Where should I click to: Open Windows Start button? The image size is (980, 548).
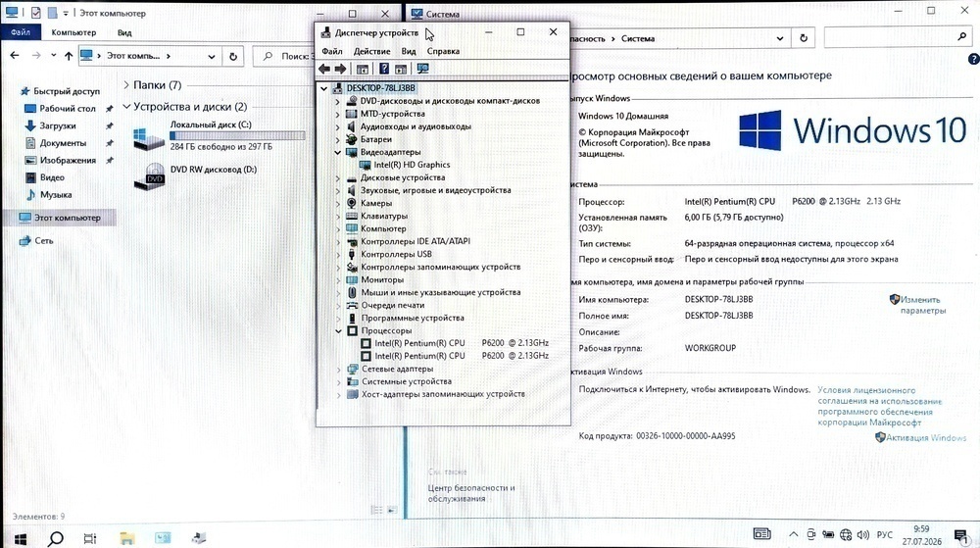pyautogui.click(x=20, y=538)
